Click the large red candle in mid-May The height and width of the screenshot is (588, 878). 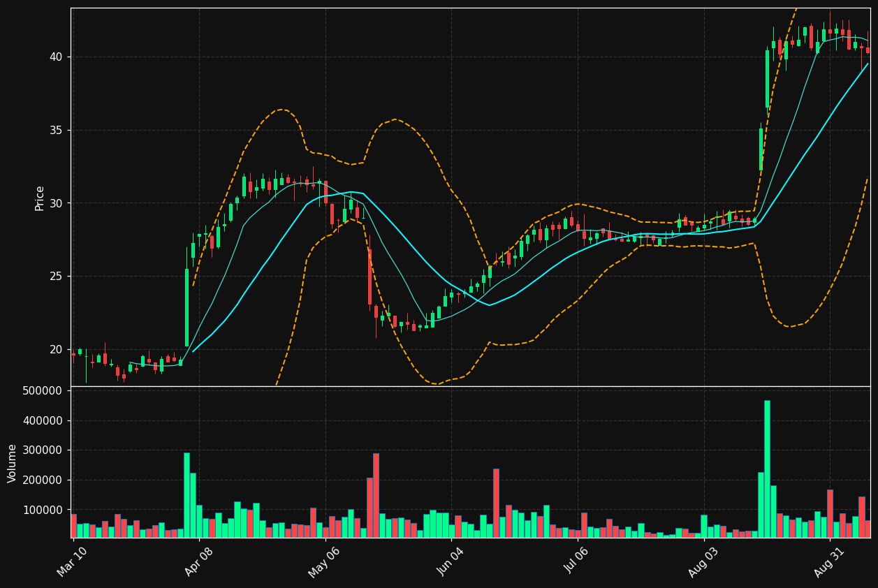(x=370, y=277)
